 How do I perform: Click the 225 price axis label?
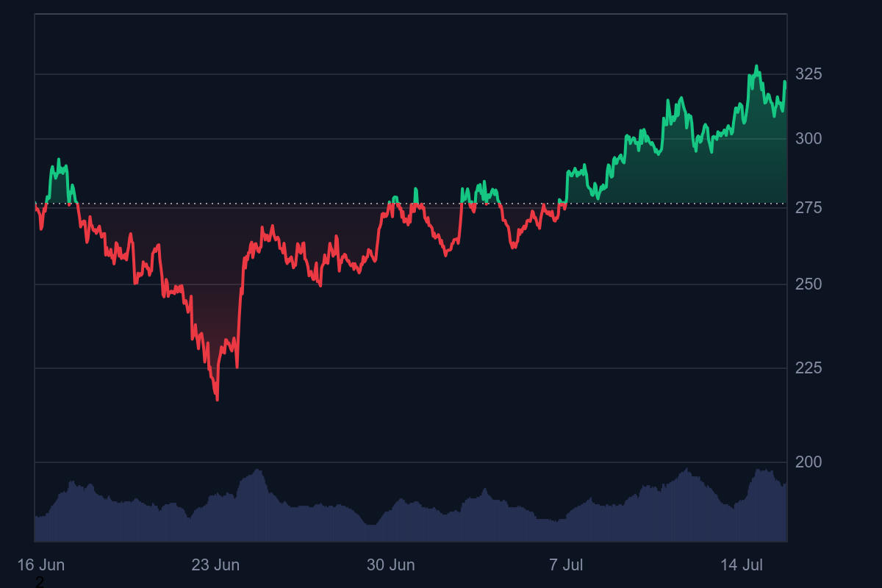808,368
